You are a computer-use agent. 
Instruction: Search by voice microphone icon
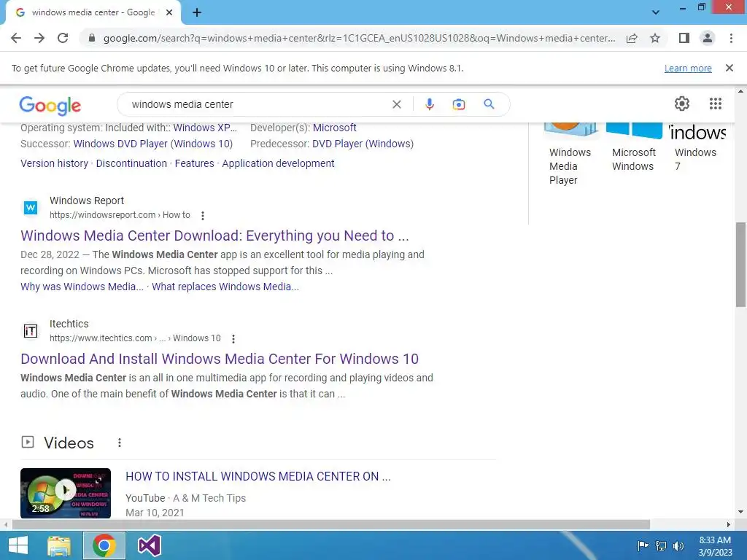[x=430, y=104]
